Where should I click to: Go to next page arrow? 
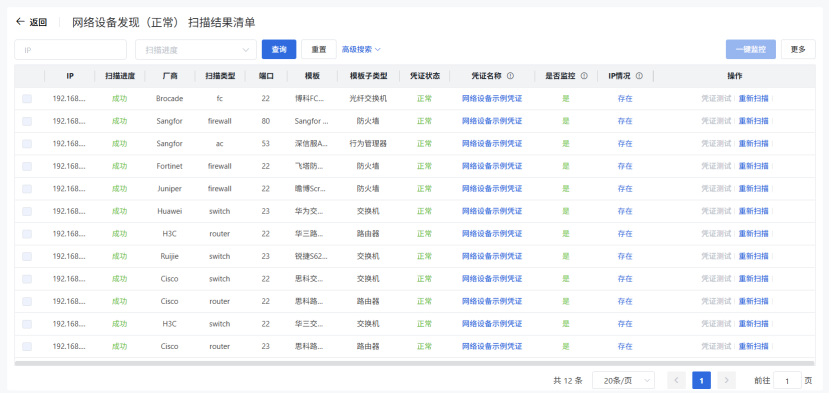tap(726, 380)
